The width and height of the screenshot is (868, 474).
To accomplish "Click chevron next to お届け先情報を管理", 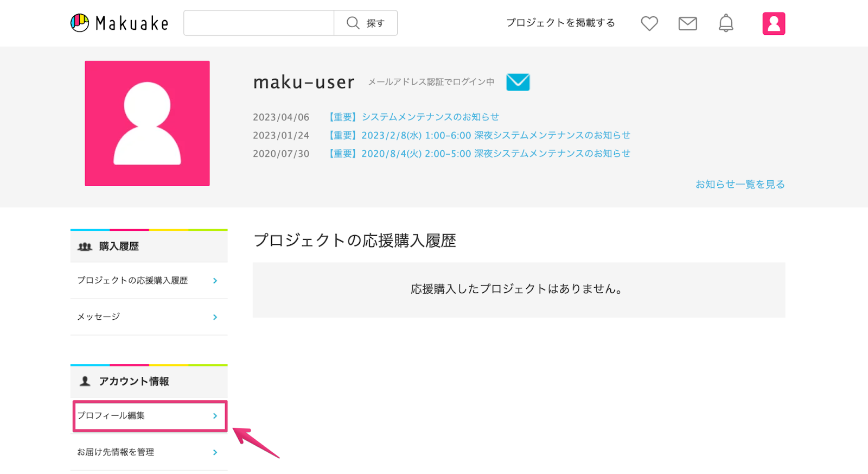I will point(215,452).
